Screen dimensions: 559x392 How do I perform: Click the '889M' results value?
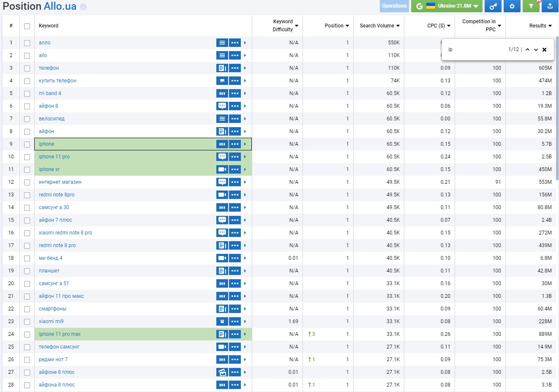tap(545, 334)
